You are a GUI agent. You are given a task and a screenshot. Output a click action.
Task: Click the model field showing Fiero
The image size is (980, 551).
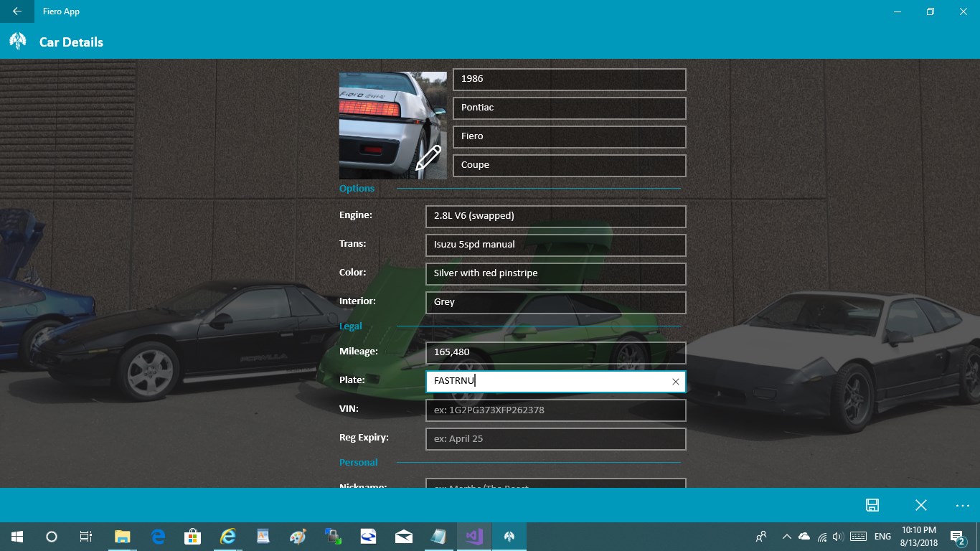click(x=570, y=137)
